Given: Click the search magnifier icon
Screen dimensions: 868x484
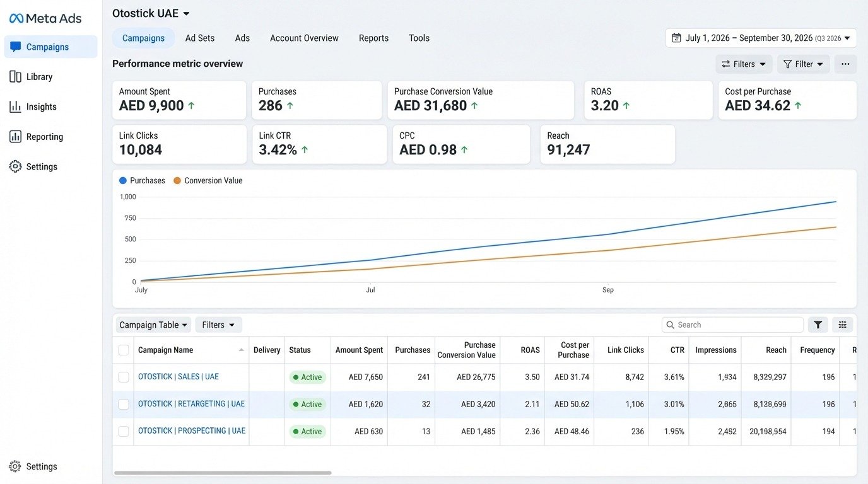Looking at the screenshot, I should 670,325.
